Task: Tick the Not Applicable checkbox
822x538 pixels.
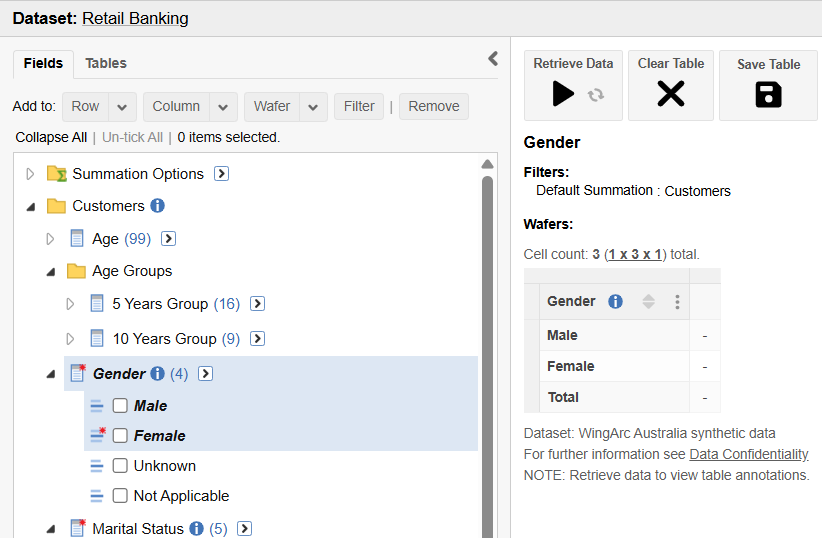Action: click(120, 496)
